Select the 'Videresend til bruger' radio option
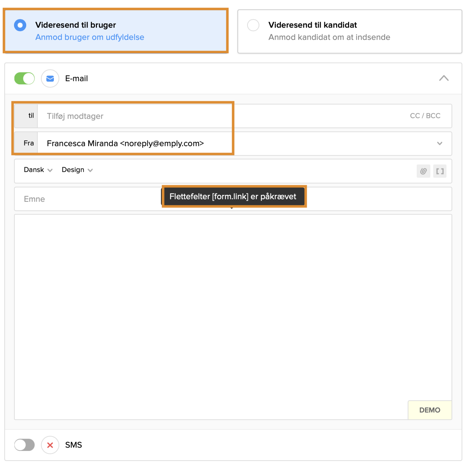The height and width of the screenshot is (476, 472). 20,25
